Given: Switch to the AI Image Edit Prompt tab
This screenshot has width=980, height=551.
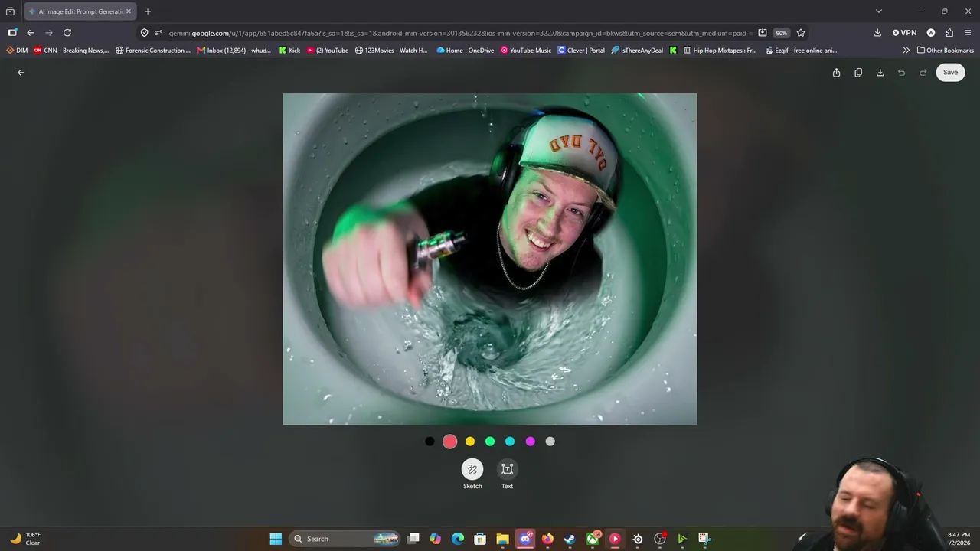Looking at the screenshot, I should coord(79,11).
